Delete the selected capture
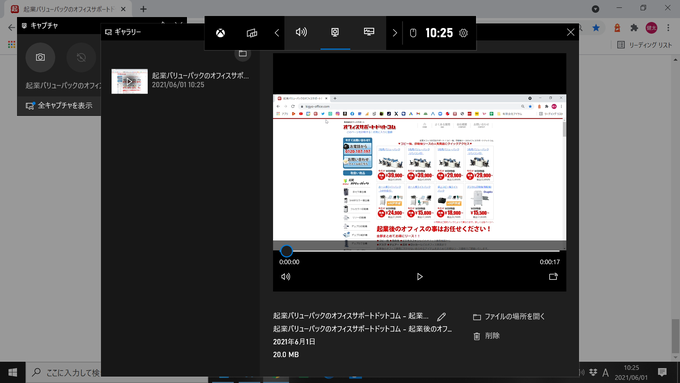Viewport: 680px width, 383px height. pos(487,336)
